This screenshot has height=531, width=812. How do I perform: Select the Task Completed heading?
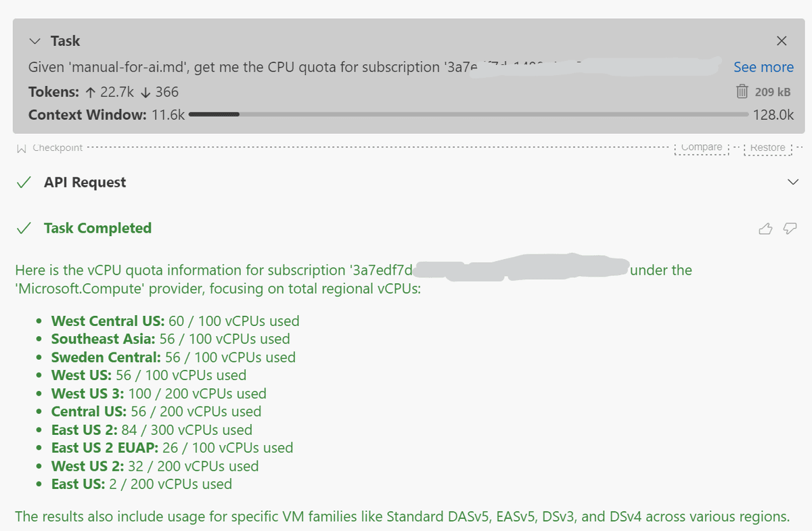click(97, 228)
